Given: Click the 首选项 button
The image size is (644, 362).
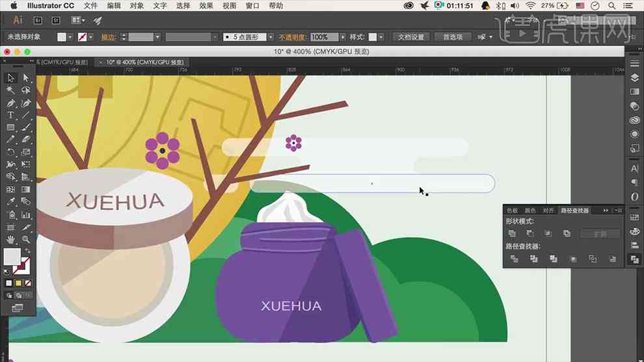Looking at the screenshot, I should click(x=453, y=37).
